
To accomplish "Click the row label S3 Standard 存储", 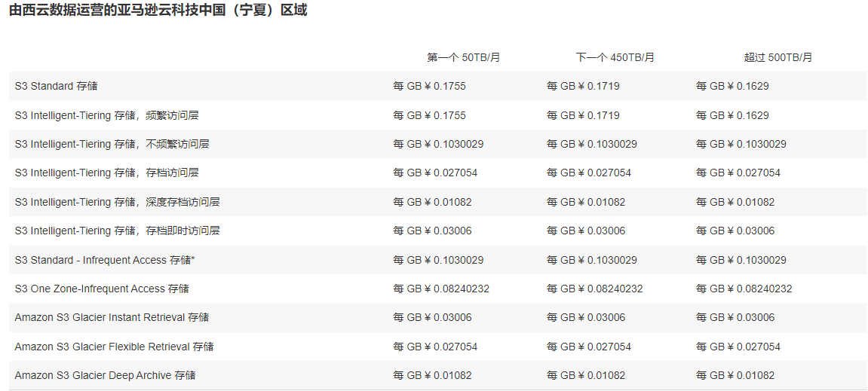I will pyautogui.click(x=57, y=87).
